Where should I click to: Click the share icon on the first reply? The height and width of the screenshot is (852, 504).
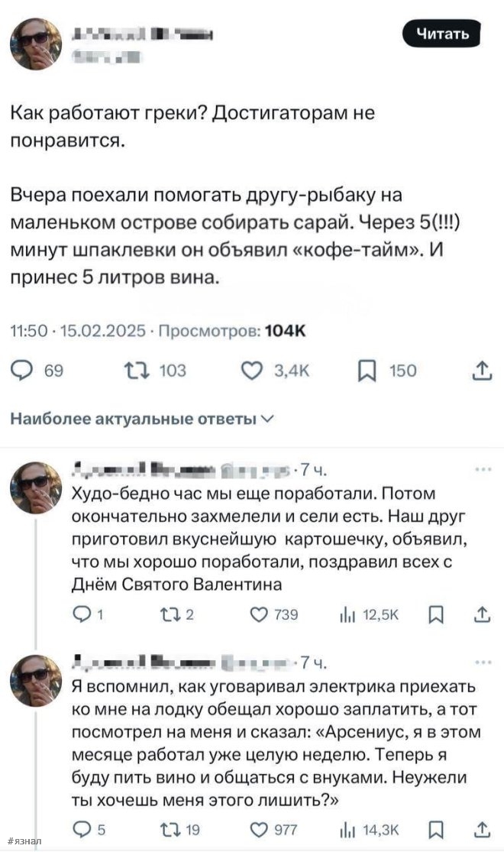(483, 614)
